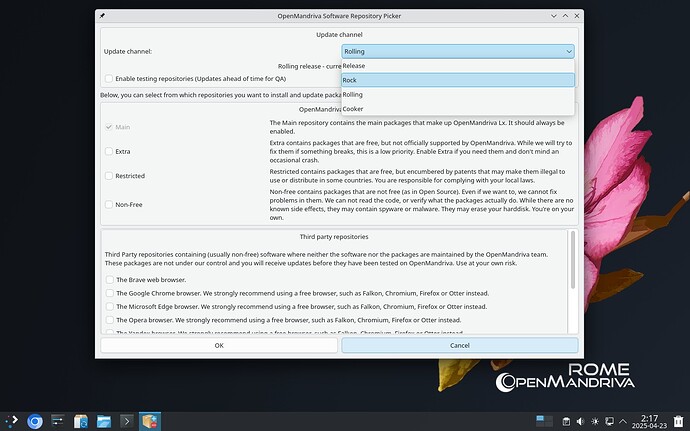Choose Rock from the channel list
Image resolution: width=690 pixels, height=431 pixels.
point(458,80)
